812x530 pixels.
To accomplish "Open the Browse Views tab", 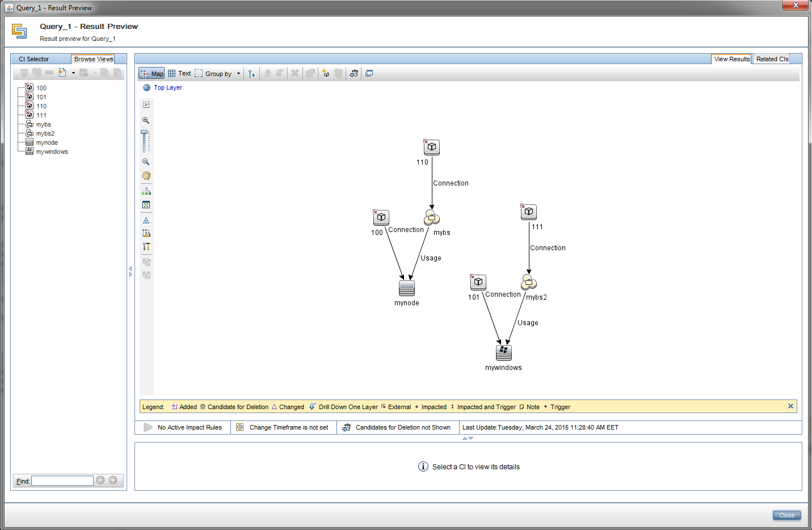I will click(x=94, y=59).
